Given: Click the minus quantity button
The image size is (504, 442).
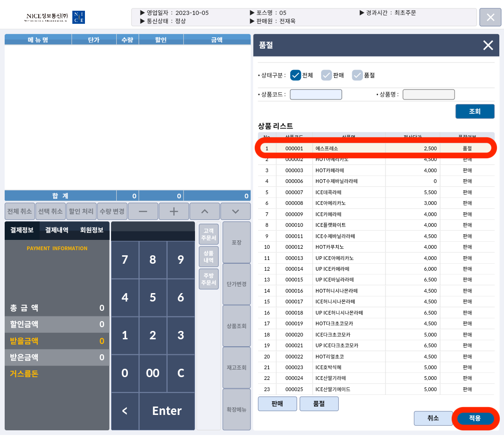Looking at the screenshot, I should pyautogui.click(x=142, y=211).
